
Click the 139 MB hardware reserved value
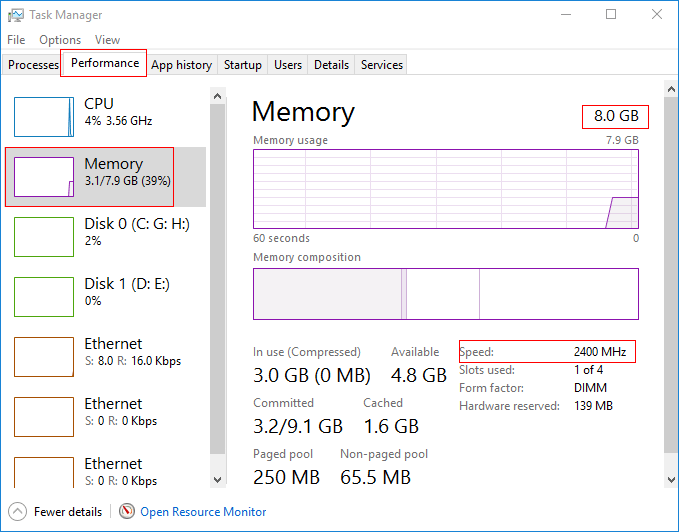coord(593,406)
